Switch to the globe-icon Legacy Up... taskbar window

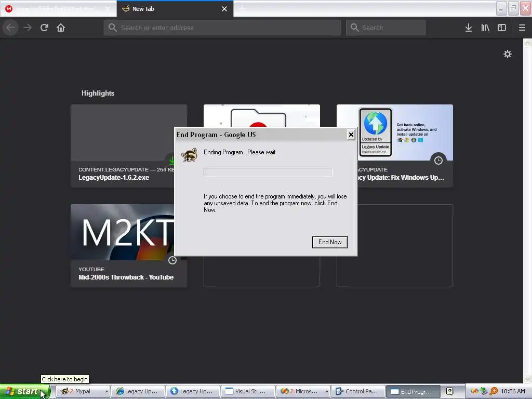point(193,391)
